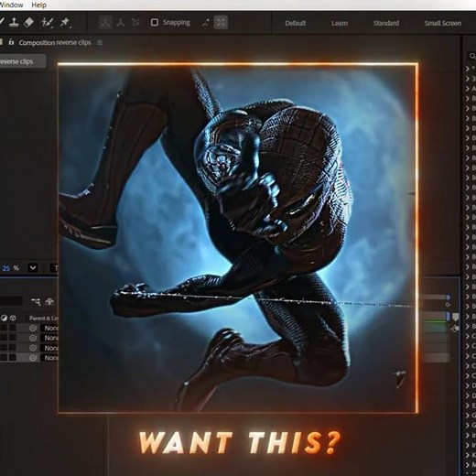Toggle 3D layer switch on third layer row
The width and height of the screenshot is (476, 476).
point(13,348)
